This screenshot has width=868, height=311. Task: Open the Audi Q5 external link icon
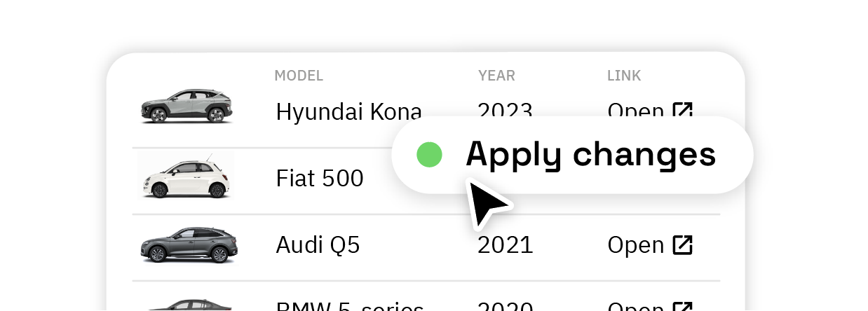click(682, 244)
